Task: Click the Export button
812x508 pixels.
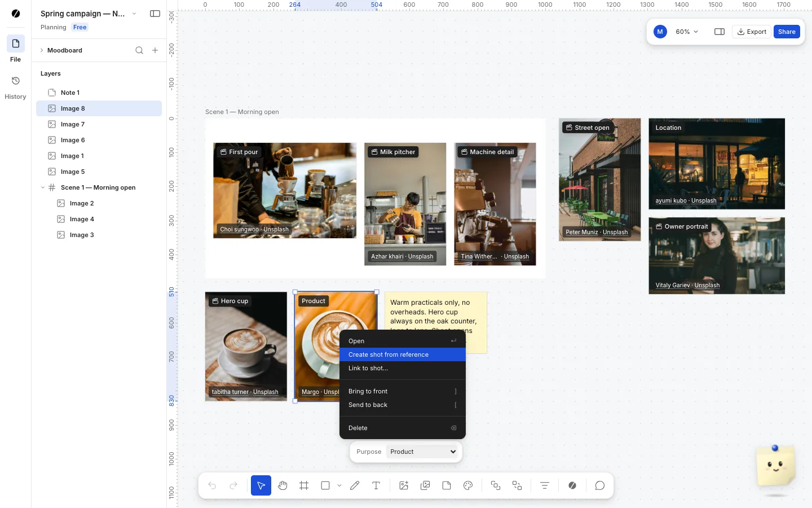Action: tap(752, 32)
